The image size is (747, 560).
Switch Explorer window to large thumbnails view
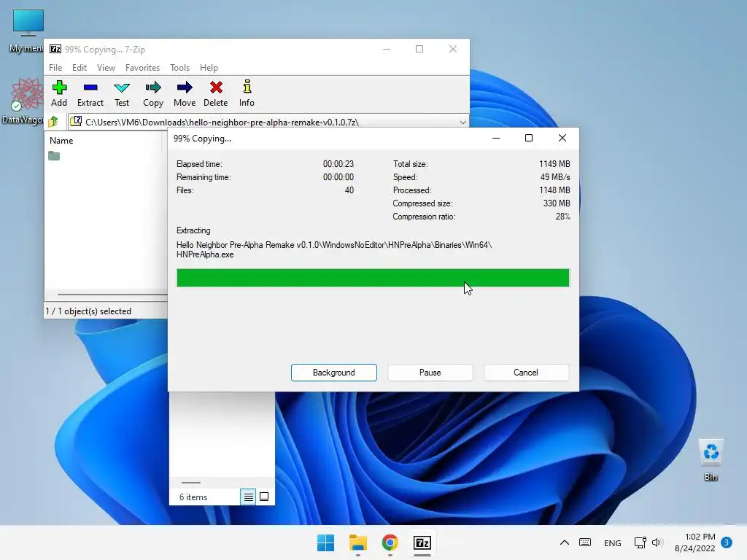tap(264, 497)
